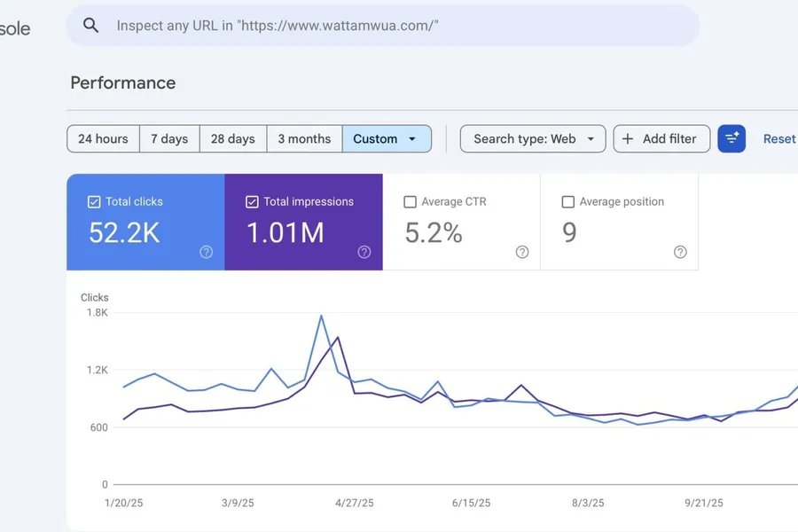Click the Search Console logo in the corner
Screen dimensions: 798x532
click(15, 27)
